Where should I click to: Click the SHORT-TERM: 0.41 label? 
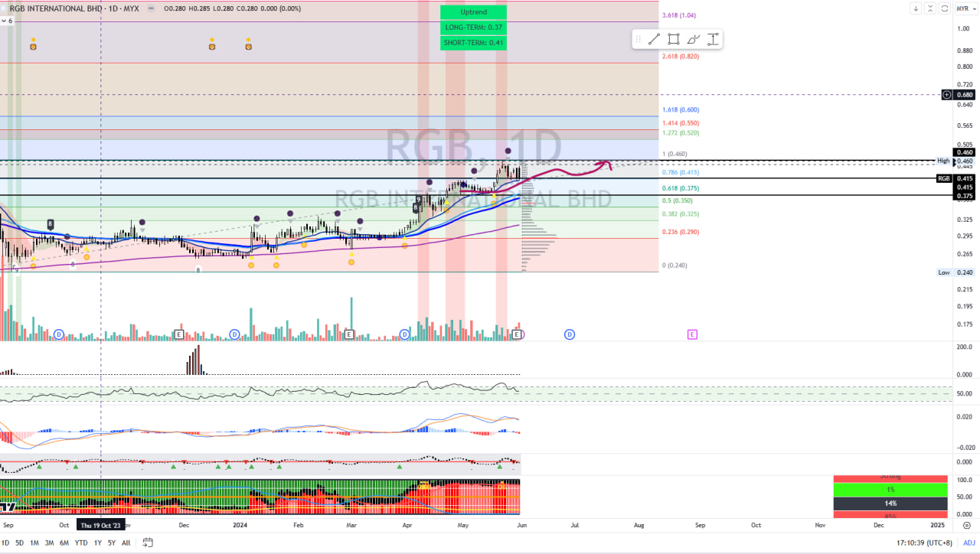pyautogui.click(x=473, y=43)
